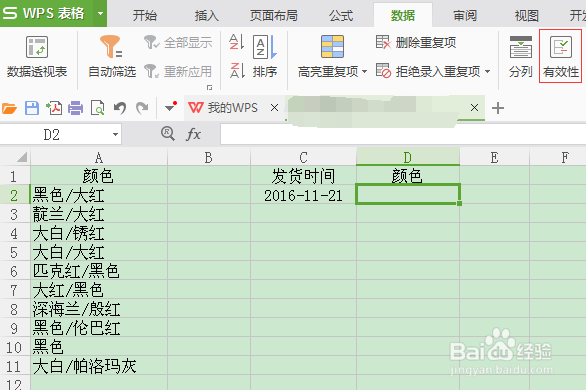Click Remove Duplicates

coord(416,42)
